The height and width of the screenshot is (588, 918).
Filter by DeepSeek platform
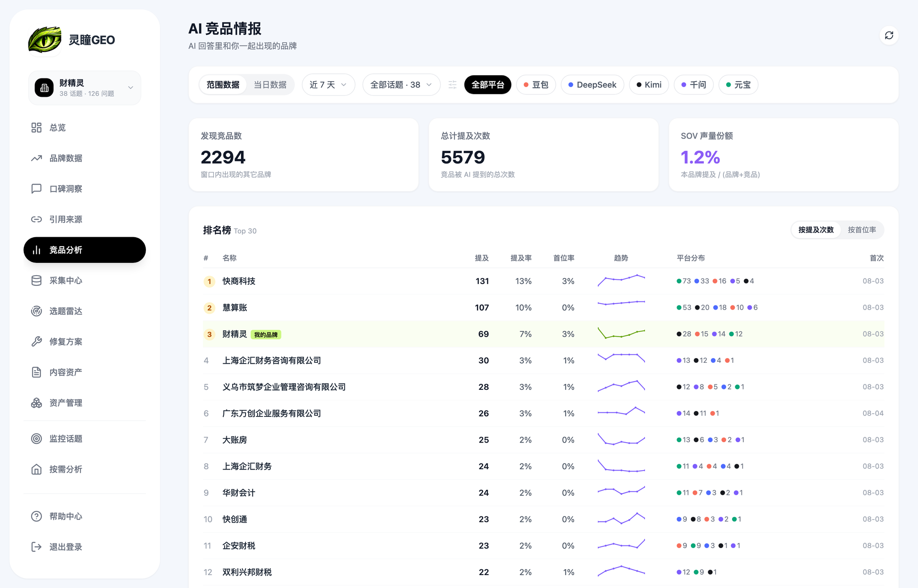[x=592, y=85]
